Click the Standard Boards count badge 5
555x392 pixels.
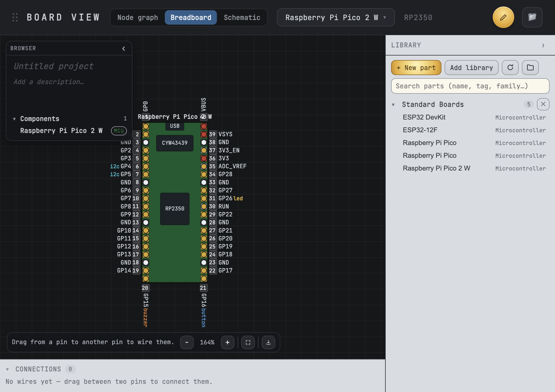coord(529,104)
